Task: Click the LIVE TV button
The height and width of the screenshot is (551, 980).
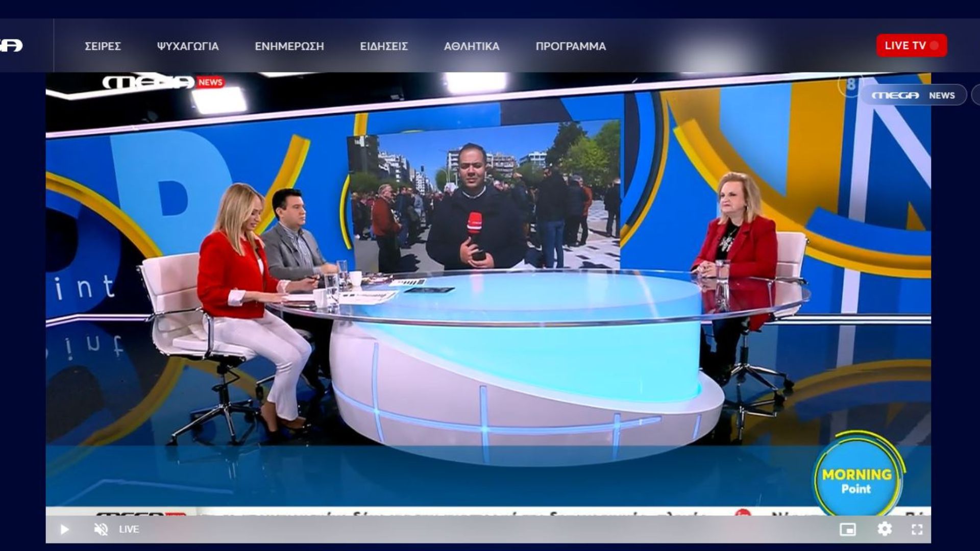Action: (912, 45)
